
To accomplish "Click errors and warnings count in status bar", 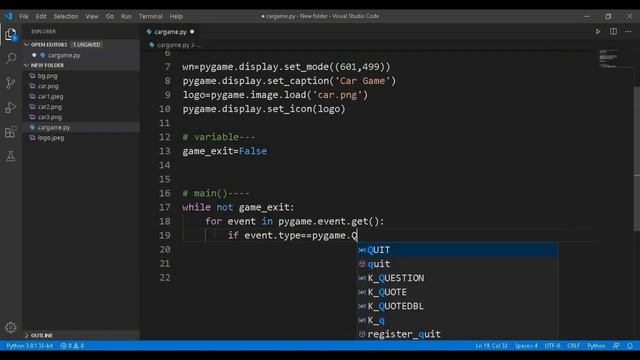I will (x=72, y=346).
